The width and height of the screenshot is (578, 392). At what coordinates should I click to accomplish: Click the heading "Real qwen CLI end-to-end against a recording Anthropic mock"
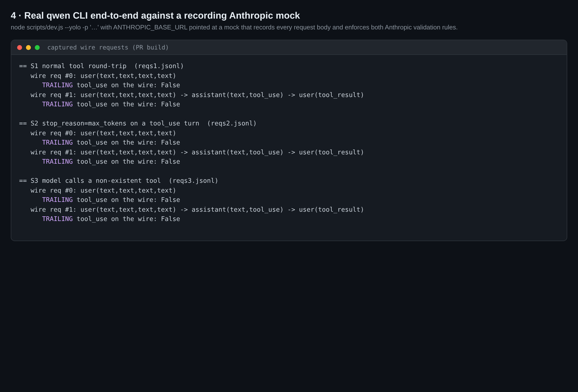click(x=162, y=15)
